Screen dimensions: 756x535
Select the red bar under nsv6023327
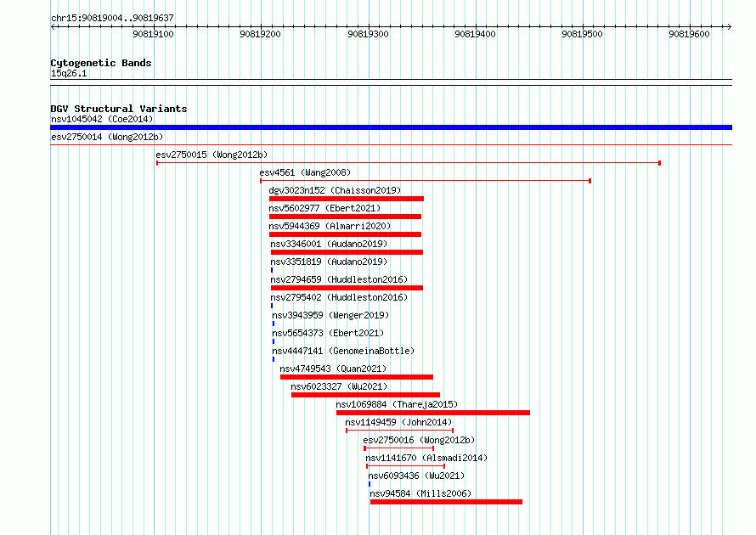pos(365,395)
